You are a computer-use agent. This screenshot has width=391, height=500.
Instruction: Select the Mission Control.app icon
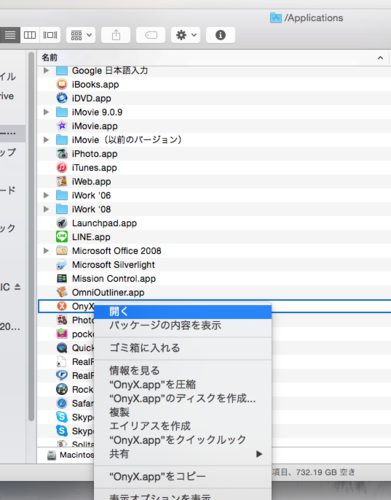pos(62,278)
